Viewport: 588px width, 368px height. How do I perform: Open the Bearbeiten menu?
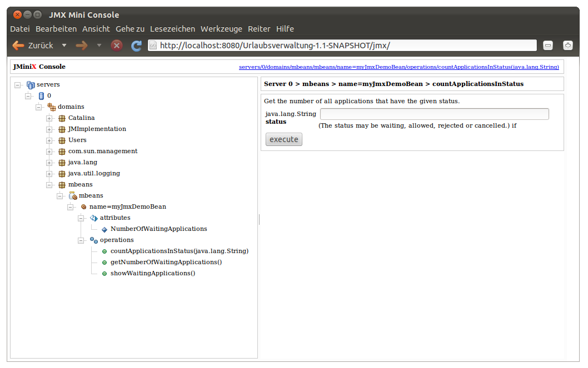click(x=56, y=29)
